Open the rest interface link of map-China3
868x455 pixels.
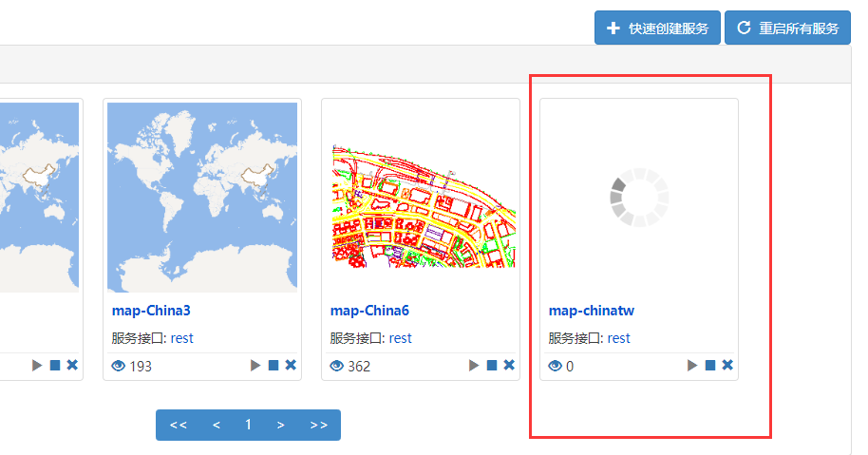[182, 338]
